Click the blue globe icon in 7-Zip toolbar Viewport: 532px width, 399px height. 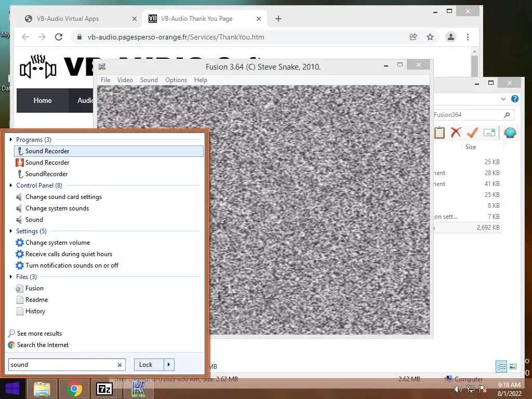(510, 132)
